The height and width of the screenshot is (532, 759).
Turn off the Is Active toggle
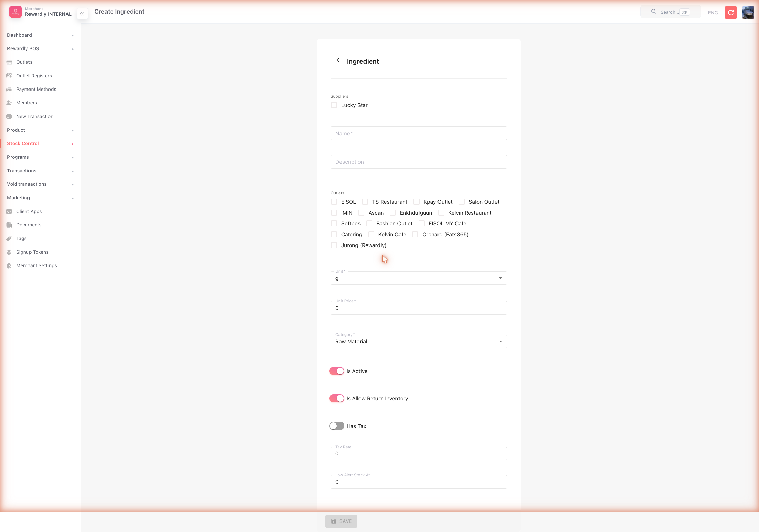(336, 371)
